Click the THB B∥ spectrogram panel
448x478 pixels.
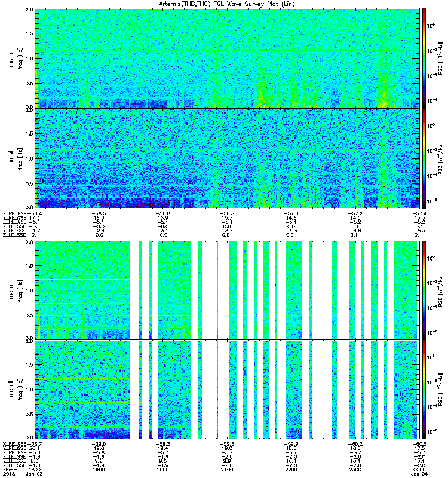tap(228, 158)
